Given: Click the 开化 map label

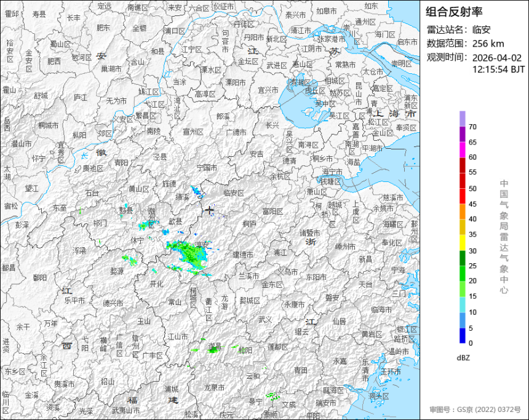Looking at the screenshot, I should point(156,284).
